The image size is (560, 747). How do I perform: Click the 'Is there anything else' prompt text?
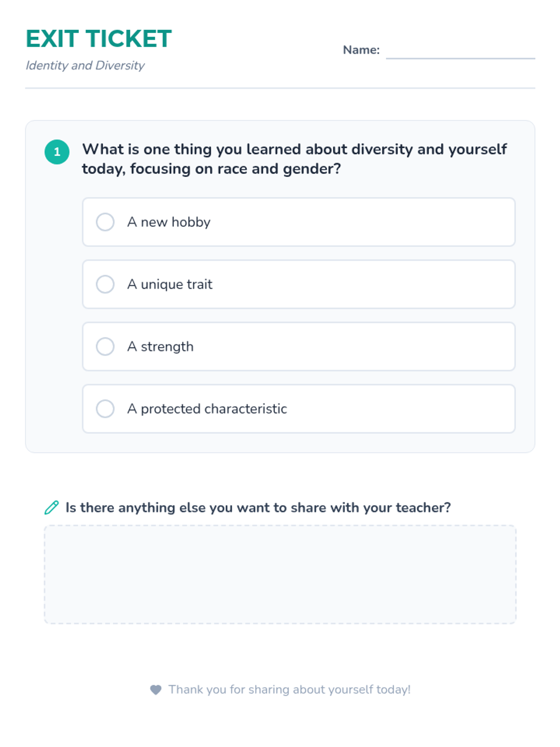[258, 507]
